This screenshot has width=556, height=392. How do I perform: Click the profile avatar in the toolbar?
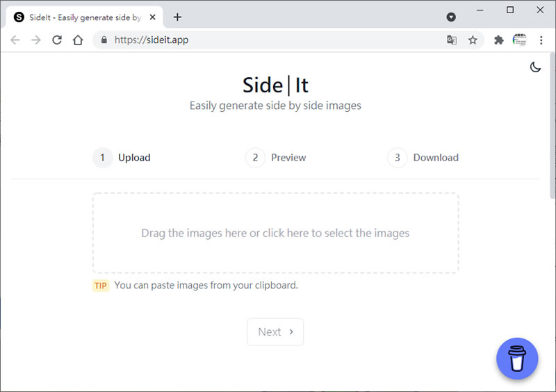pos(520,40)
